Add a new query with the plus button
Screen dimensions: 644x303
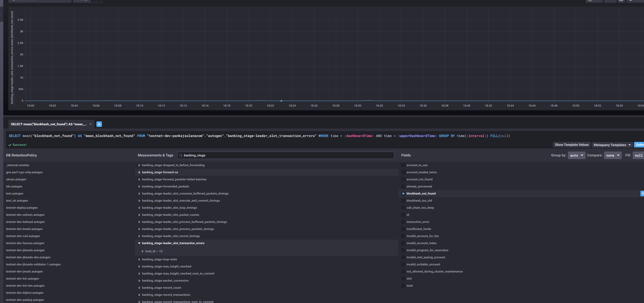coord(99,124)
